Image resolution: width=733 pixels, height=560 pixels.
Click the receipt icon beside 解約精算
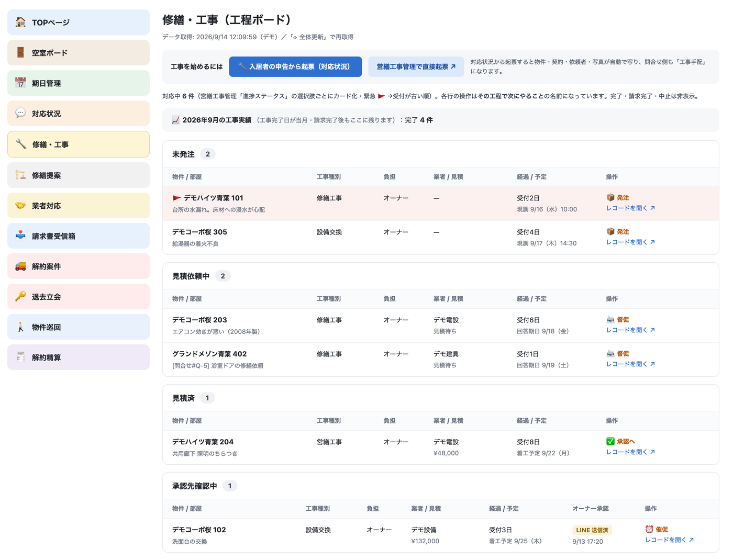point(20,357)
